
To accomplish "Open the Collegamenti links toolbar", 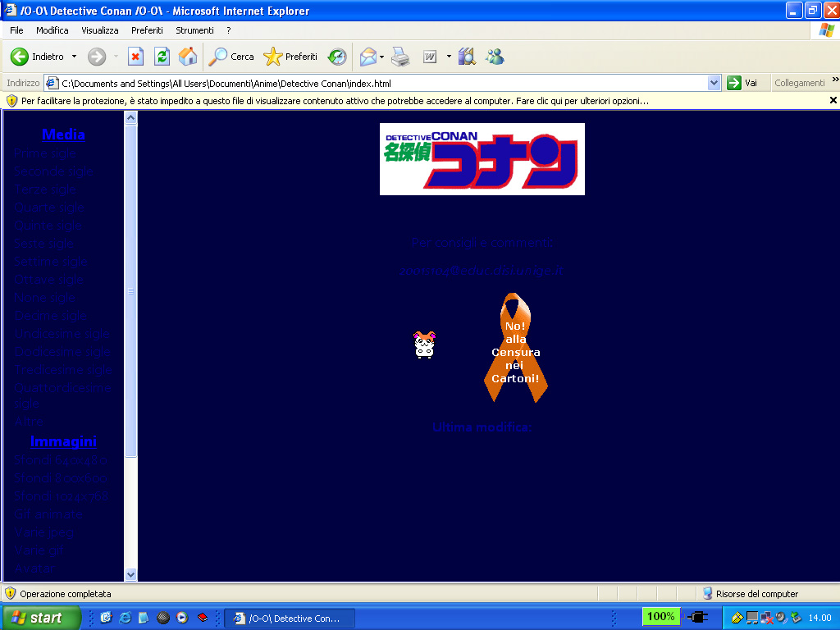I will [799, 83].
